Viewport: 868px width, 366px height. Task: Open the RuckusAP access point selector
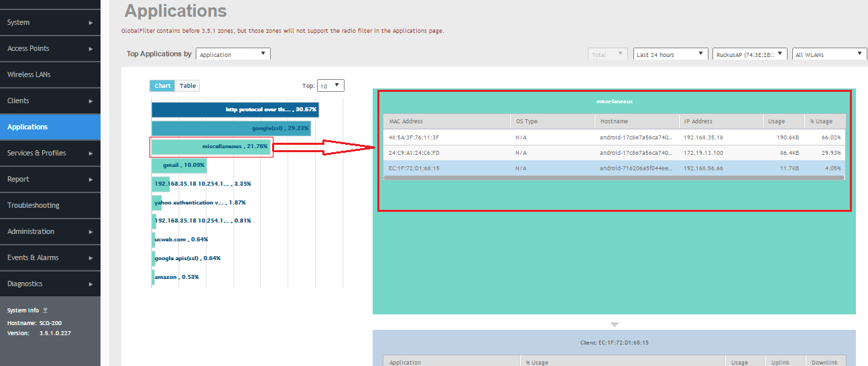point(749,54)
